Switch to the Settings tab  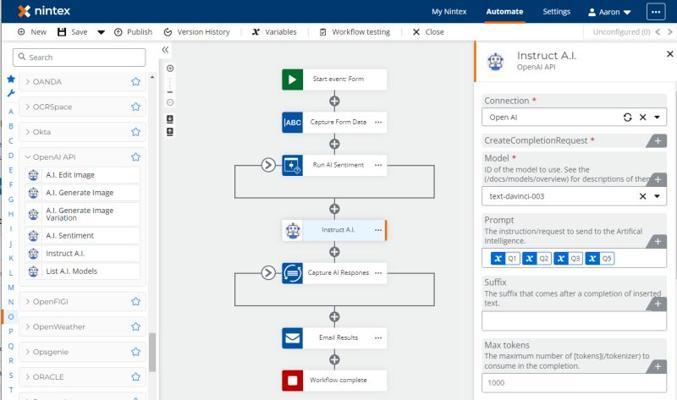(x=556, y=12)
